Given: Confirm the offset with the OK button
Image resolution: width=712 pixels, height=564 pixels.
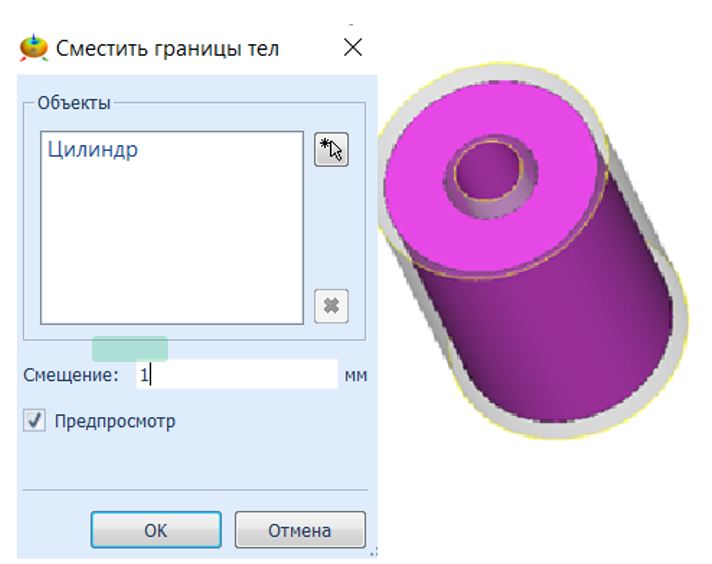Looking at the screenshot, I should [156, 530].
